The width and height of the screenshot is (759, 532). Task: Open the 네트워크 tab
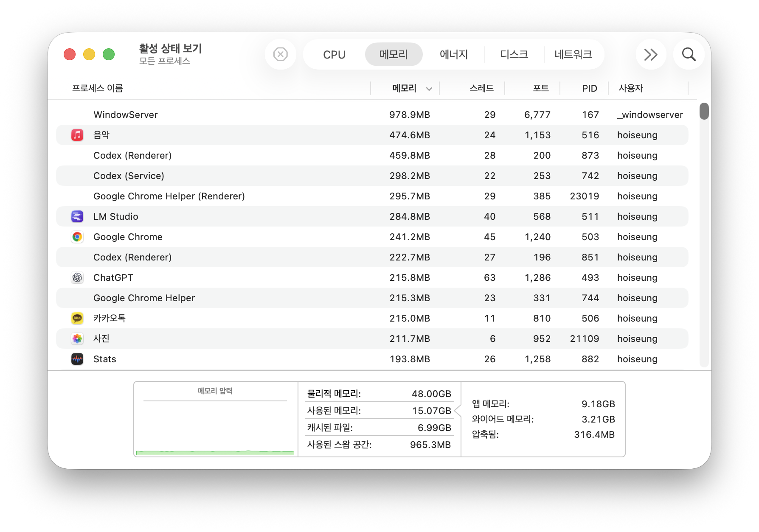pos(573,54)
